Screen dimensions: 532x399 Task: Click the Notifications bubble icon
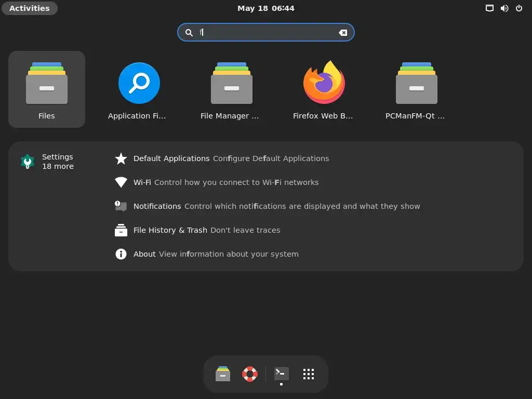tap(121, 206)
